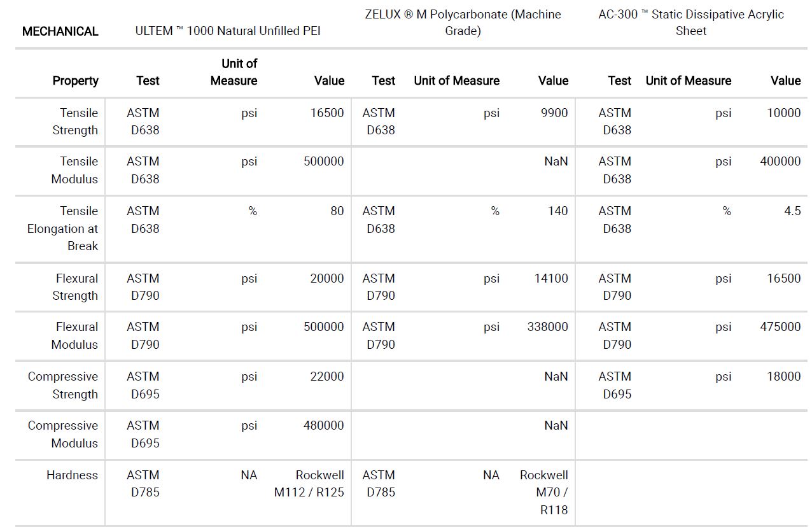The width and height of the screenshot is (812, 527).
Task: Select the ASTM D785 test cell for ULTEM
Action: coord(143,484)
